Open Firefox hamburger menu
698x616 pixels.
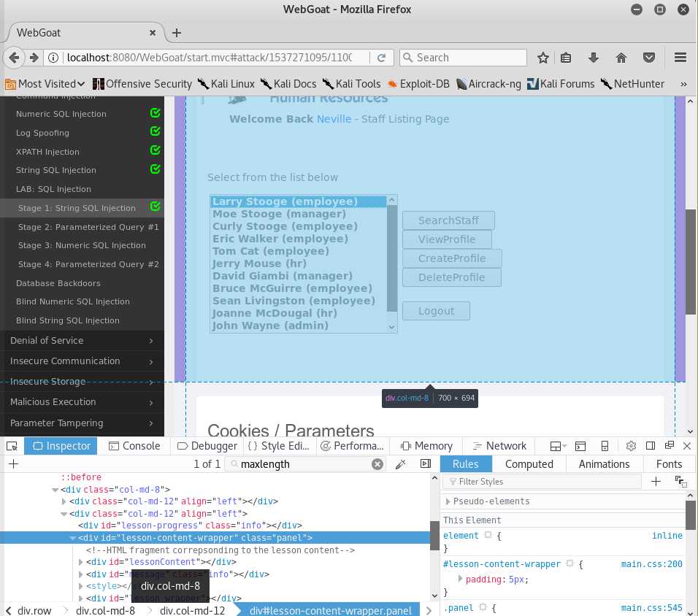click(680, 58)
